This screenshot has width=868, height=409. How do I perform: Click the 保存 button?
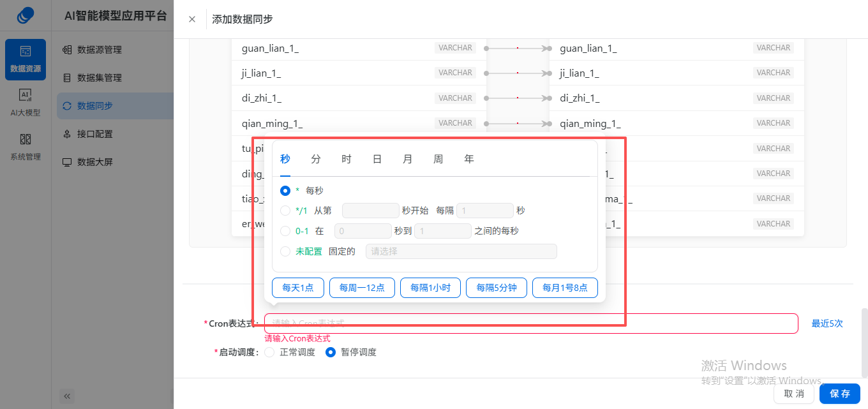(840, 394)
